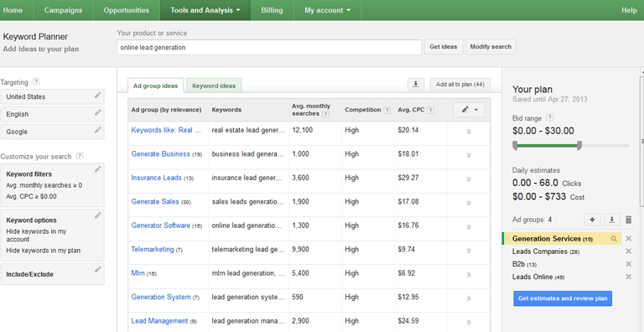Open the Generator Software ad group link
Viewport: 644px width, 332px height.
coord(161,226)
